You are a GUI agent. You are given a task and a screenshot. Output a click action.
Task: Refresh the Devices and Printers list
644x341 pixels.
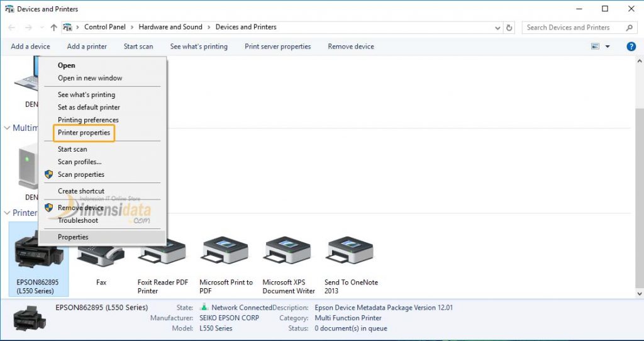tap(509, 28)
